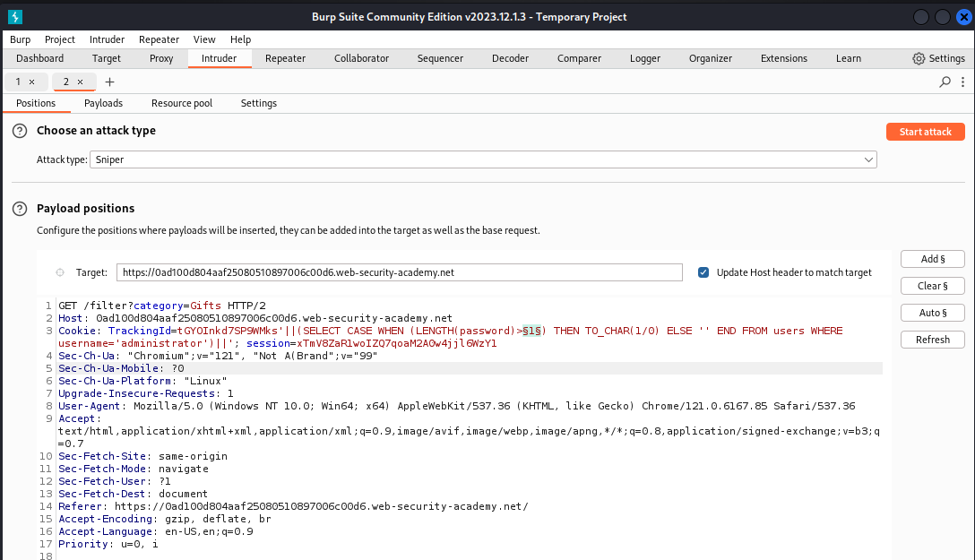Click the Auto § button
The image size is (975, 560).
tap(932, 313)
